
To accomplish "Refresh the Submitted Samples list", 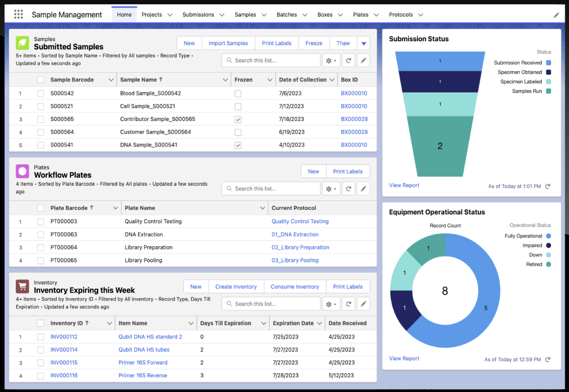I will (348, 60).
